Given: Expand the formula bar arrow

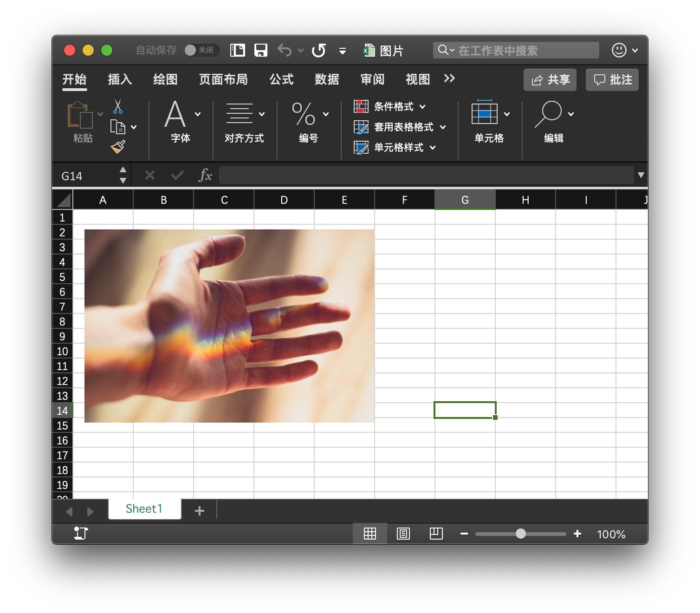Looking at the screenshot, I should tap(641, 175).
